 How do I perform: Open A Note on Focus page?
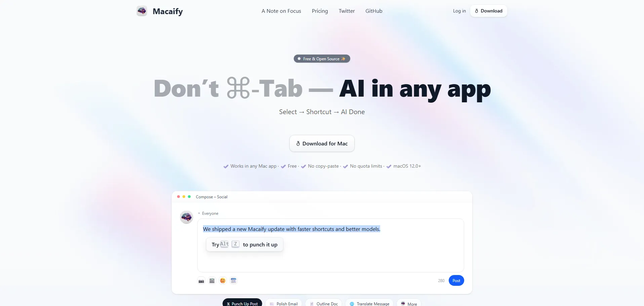[x=281, y=11]
